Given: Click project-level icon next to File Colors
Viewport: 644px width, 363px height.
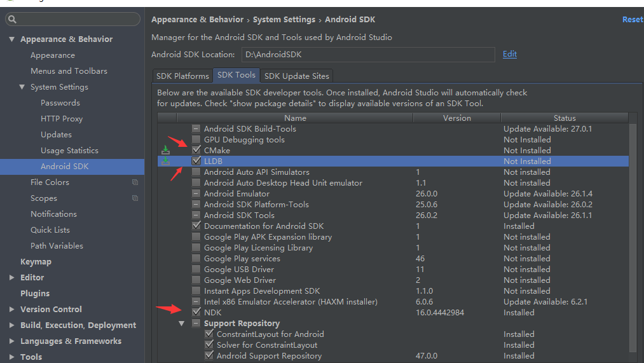Looking at the screenshot, I should pos(135,182).
